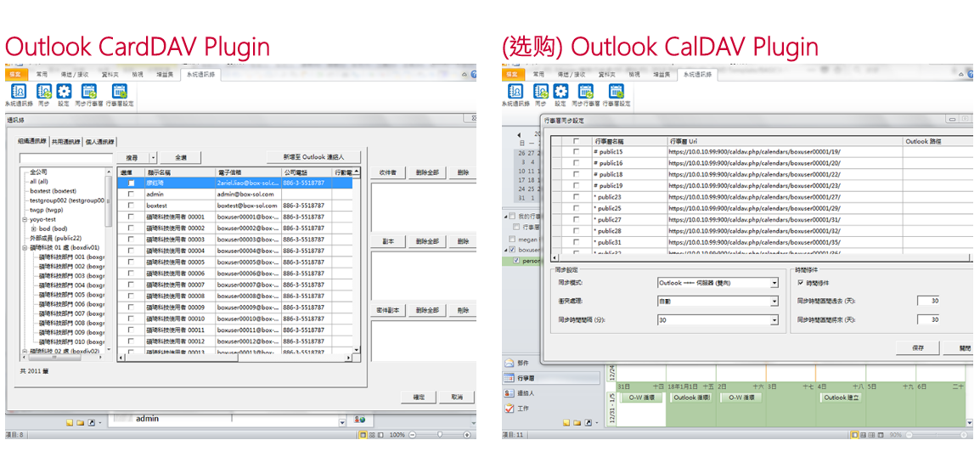Click 同步行事曆 icon in CalDAV ribbon
The width and height of the screenshot is (980, 457).
click(586, 92)
